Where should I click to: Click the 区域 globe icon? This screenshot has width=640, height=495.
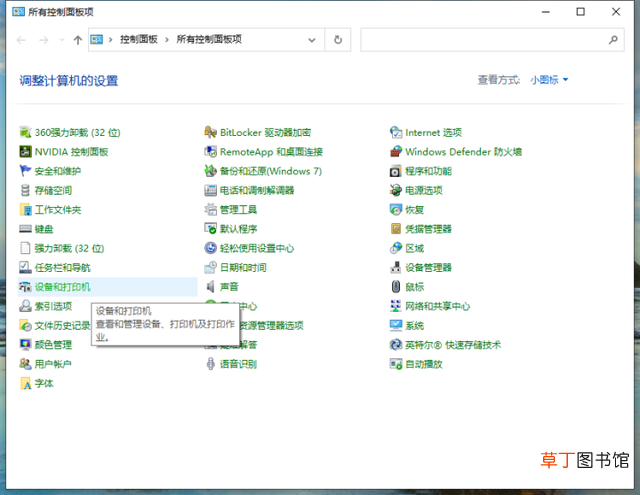(396, 248)
